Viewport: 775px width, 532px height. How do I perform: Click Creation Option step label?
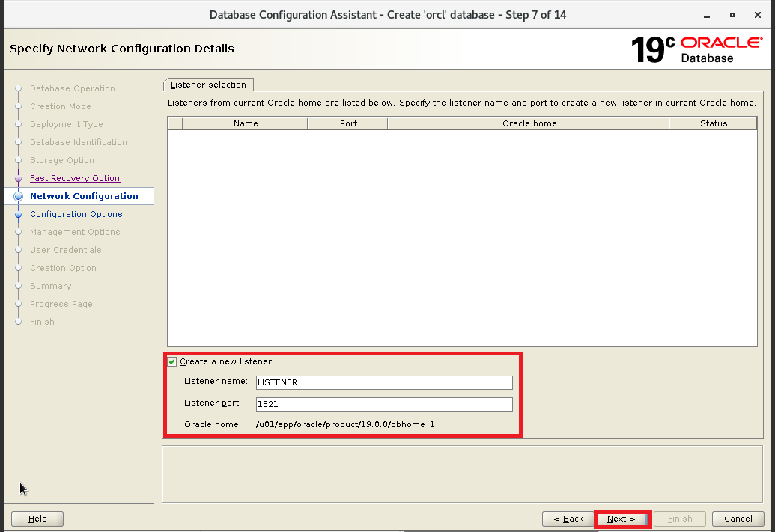pyautogui.click(x=63, y=268)
